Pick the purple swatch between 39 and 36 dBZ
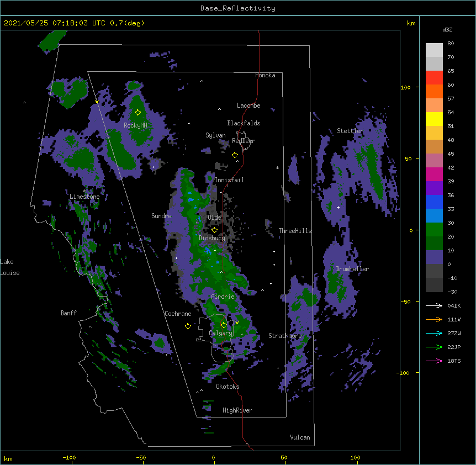 click(x=434, y=188)
